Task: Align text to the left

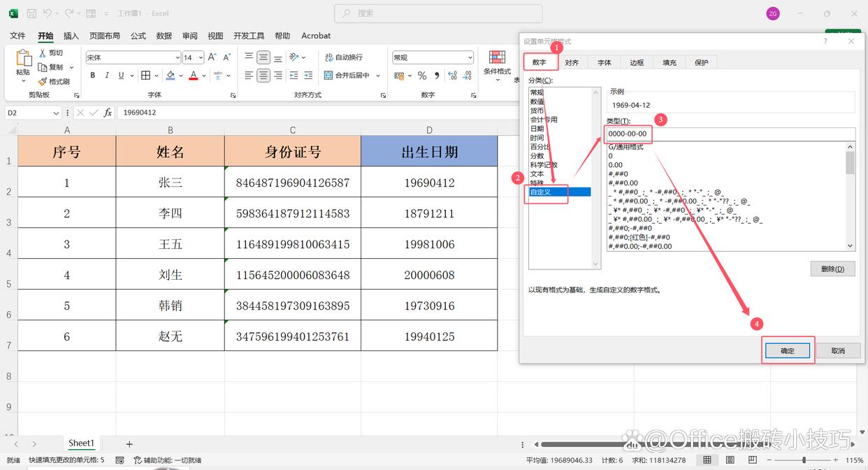Action: [249, 76]
